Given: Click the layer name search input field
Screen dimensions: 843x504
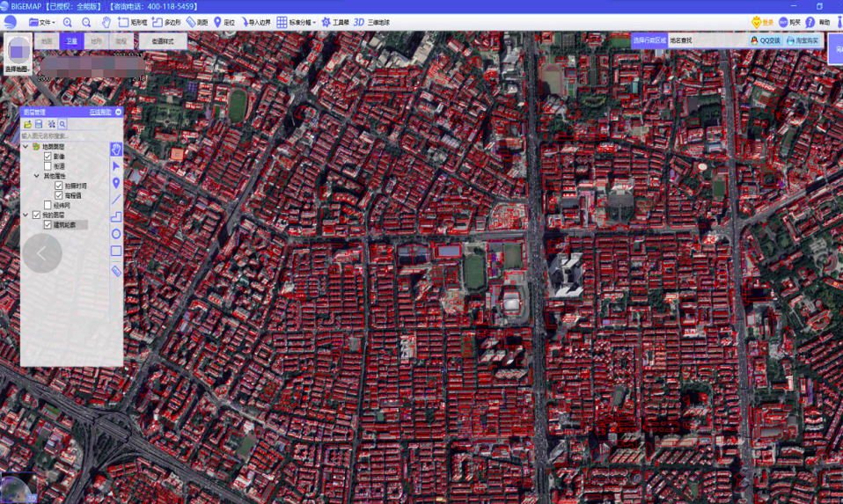Looking at the screenshot, I should coord(64,136).
